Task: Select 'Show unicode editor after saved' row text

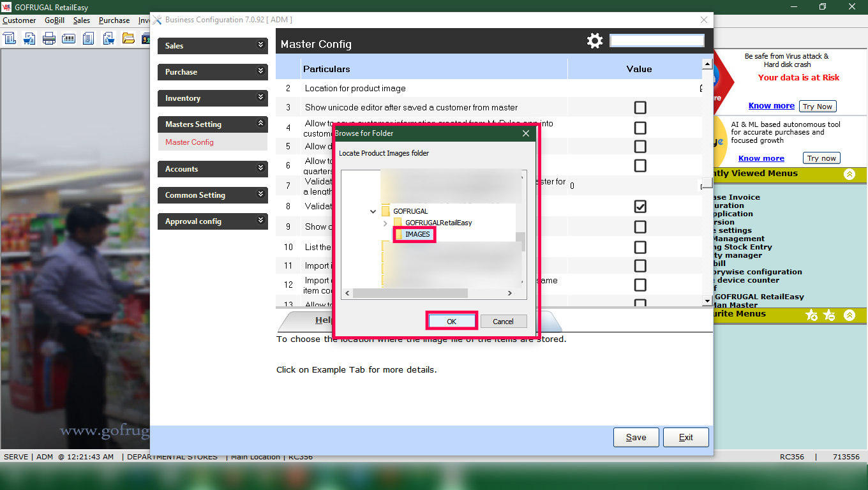Action: tap(411, 108)
